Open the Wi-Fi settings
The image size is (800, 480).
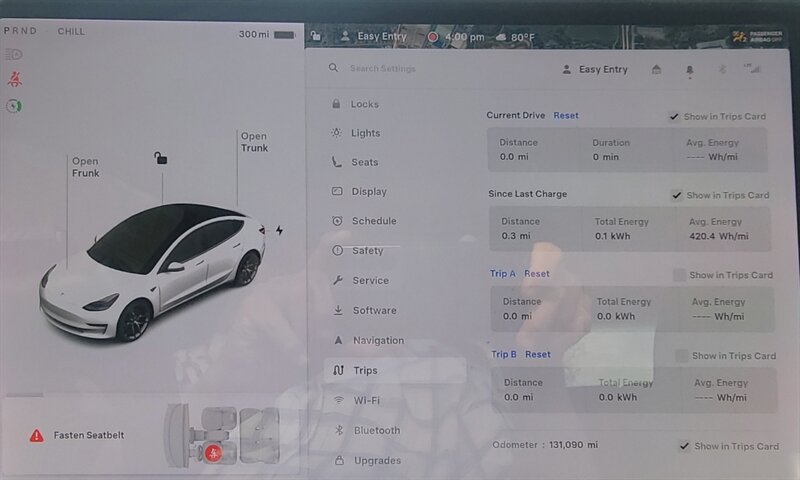pyautogui.click(x=357, y=400)
